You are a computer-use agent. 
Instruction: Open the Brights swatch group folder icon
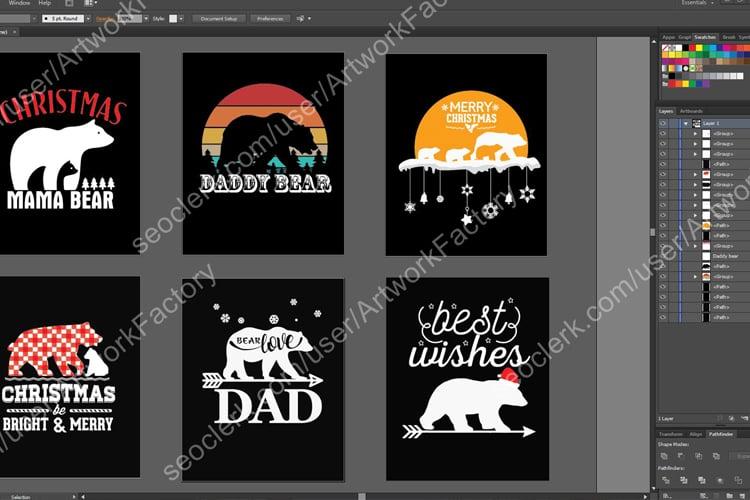click(665, 83)
